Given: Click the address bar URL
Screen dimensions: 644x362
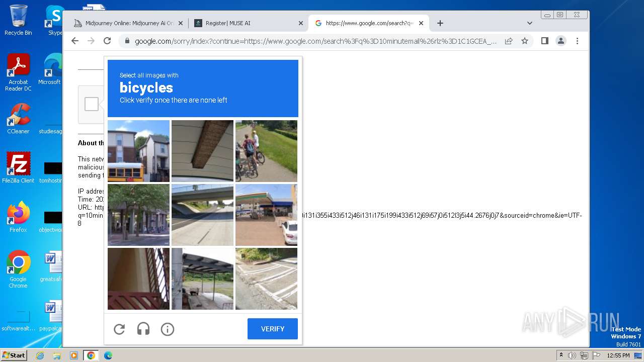Looking at the screenshot, I should 315,41.
